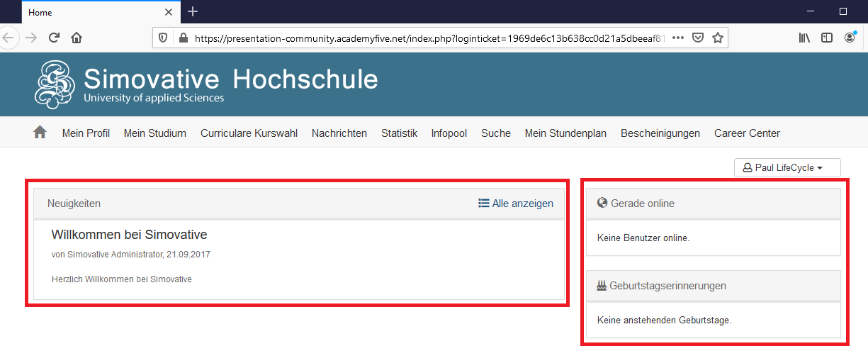This screenshot has height=351, width=868.
Task: Go back in browser history
Action: (x=7, y=38)
